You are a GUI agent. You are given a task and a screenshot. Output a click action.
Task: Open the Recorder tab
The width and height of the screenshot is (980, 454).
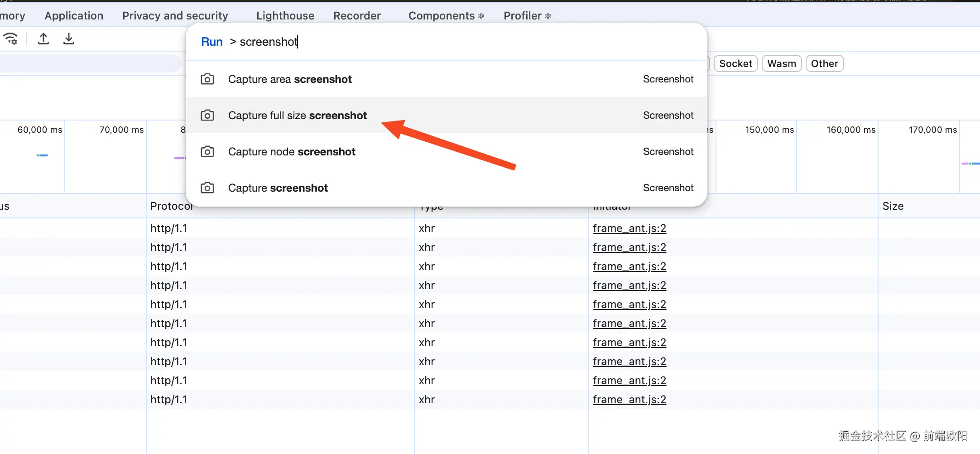point(357,16)
